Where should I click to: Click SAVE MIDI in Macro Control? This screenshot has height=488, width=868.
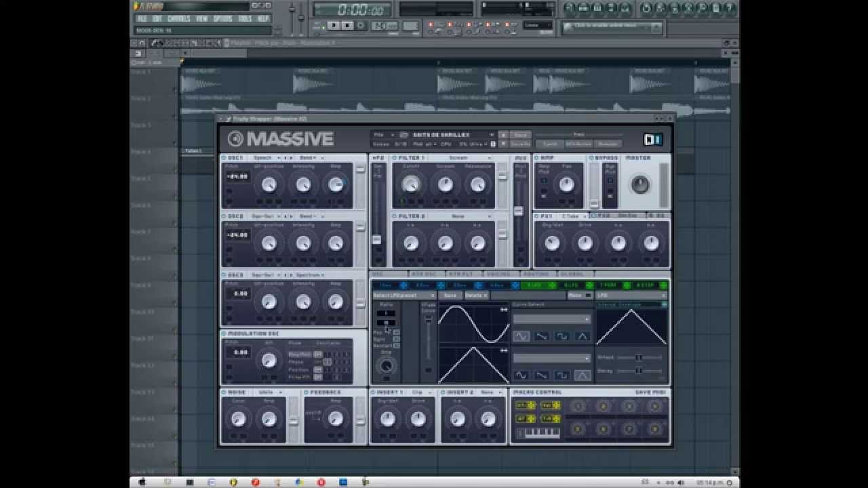tap(651, 392)
